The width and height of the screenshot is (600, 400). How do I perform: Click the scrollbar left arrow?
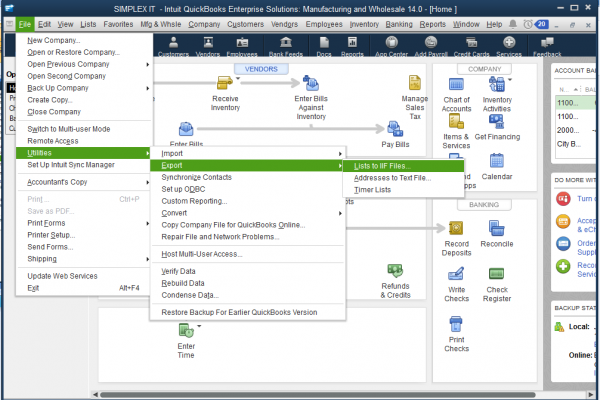point(95,395)
